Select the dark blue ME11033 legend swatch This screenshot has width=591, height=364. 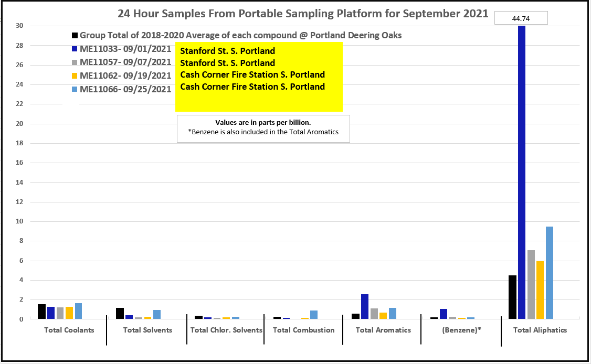tap(75, 49)
